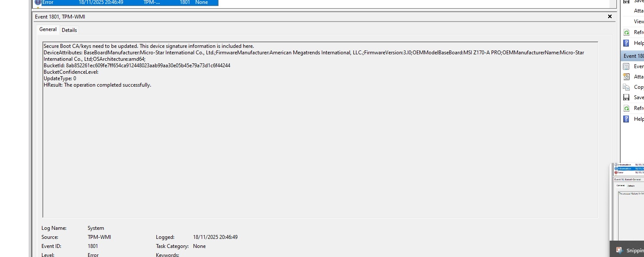
Task: Click the 'BucketConfidenceLevel:' line
Action: [x=71, y=72]
